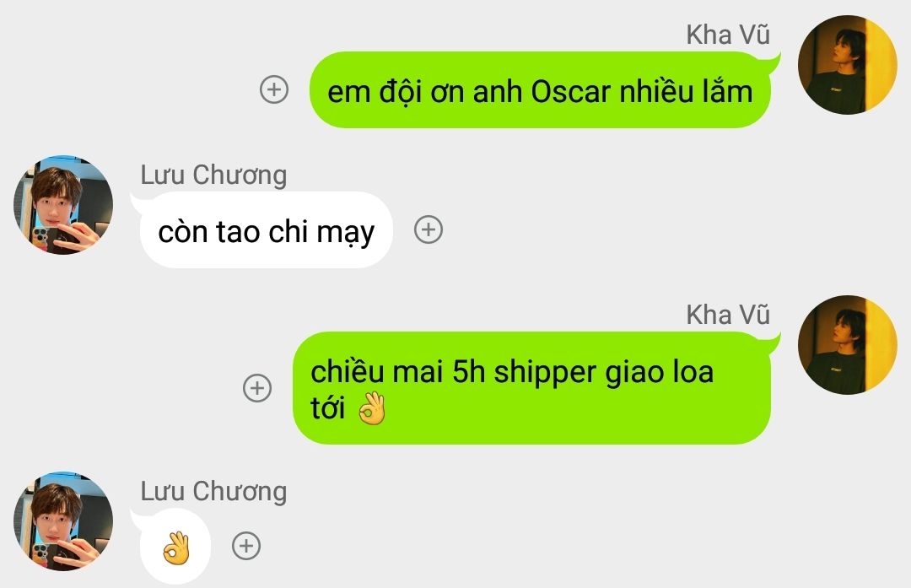Image resolution: width=911 pixels, height=588 pixels.
Task: Select the white bubble "còn tao chi mạy"
Action: [267, 230]
